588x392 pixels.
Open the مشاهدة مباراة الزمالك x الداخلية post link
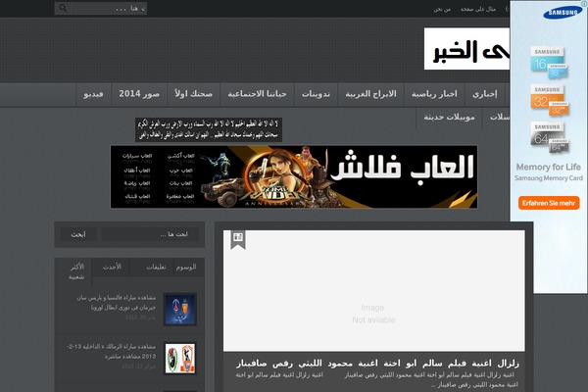111,351
